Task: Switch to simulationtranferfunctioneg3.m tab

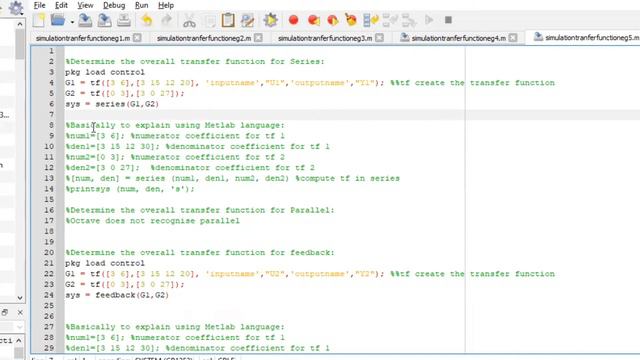Action: 325,38
